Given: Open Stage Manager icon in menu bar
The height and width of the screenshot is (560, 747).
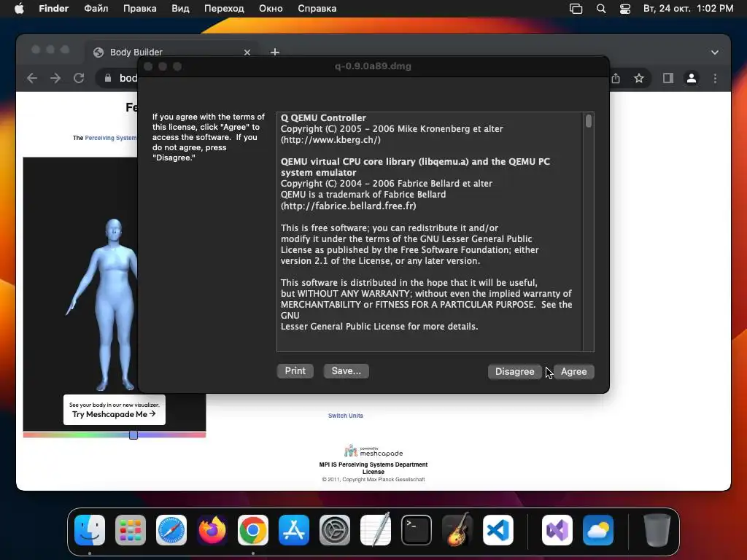Looking at the screenshot, I should [576, 9].
